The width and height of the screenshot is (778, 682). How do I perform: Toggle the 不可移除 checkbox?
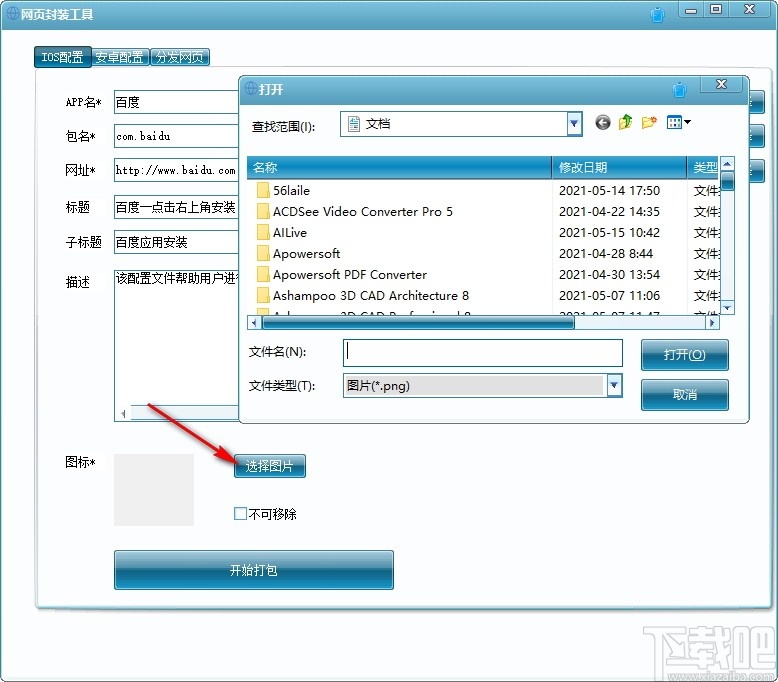click(240, 513)
